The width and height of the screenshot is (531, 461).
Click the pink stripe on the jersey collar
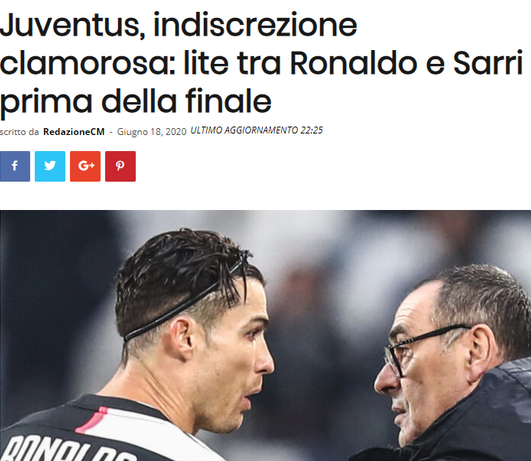tap(91, 420)
